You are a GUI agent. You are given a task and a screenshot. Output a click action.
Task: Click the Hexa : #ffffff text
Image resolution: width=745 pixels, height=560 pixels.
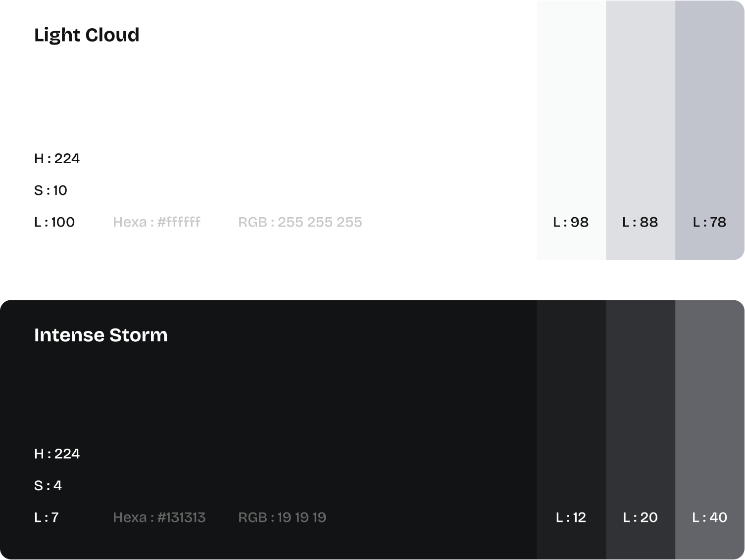(156, 222)
